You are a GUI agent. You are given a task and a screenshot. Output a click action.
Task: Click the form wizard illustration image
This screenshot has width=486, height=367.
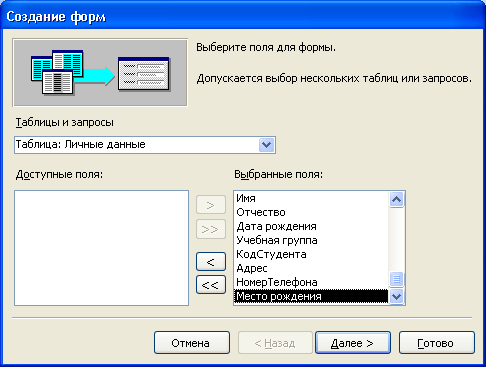[x=100, y=72]
